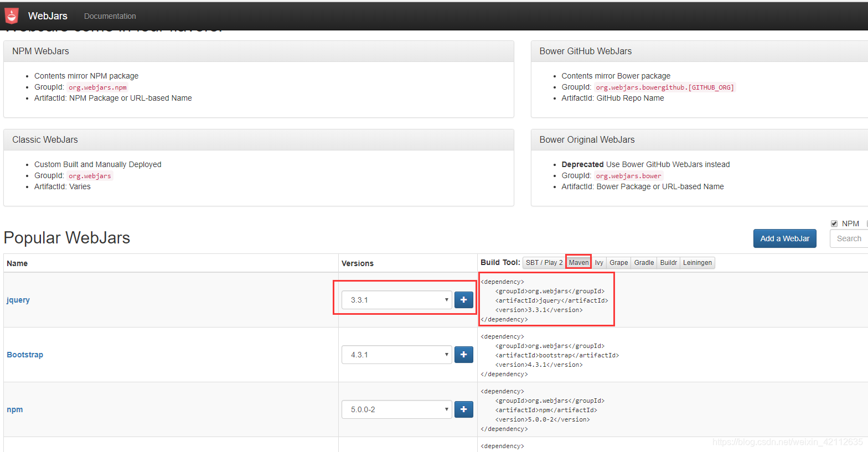This screenshot has width=868, height=452.
Task: Focus the Search input field
Action: tap(849, 238)
